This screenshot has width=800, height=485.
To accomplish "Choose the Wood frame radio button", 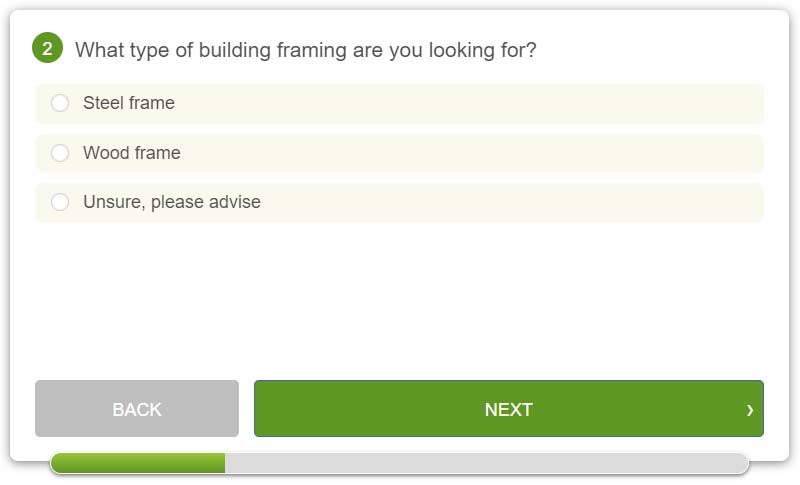I will point(60,152).
